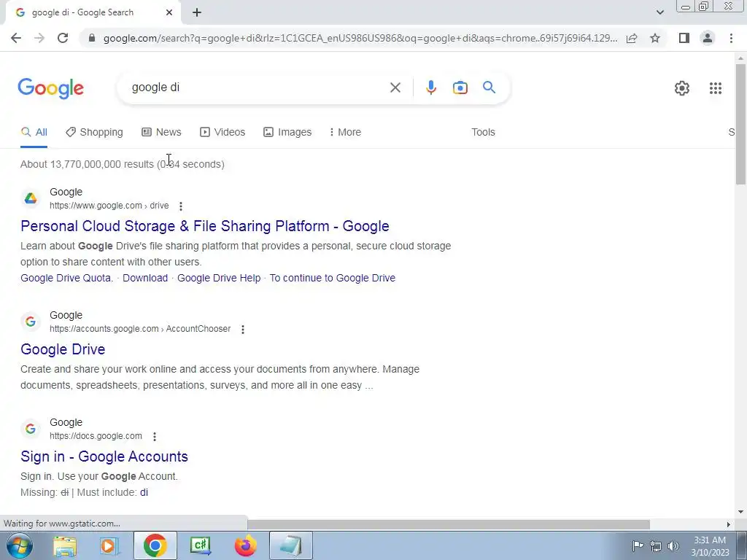Click the Google Drive favicon on first result
Screen dimensions: 747x560
tap(31, 198)
